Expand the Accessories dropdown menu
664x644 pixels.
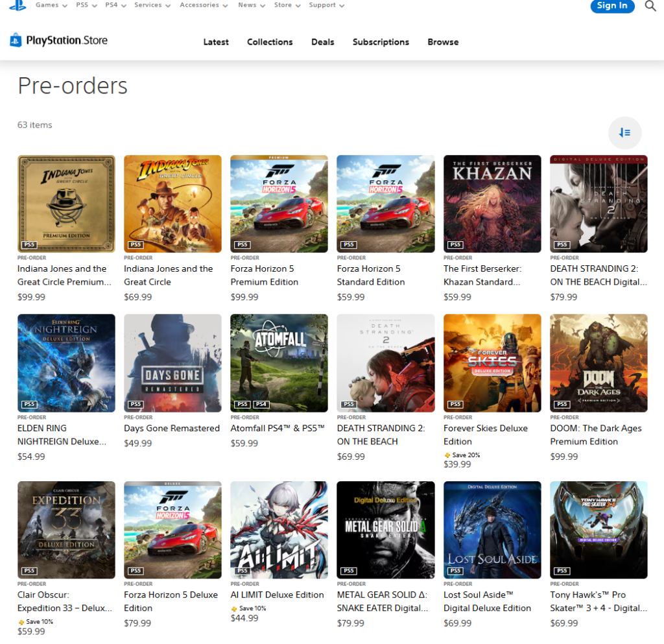tap(204, 5)
